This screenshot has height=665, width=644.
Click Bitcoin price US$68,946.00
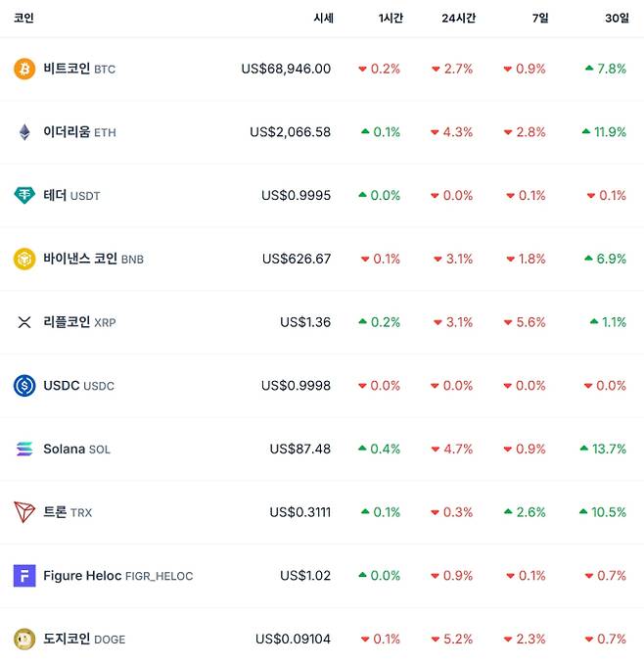286,69
